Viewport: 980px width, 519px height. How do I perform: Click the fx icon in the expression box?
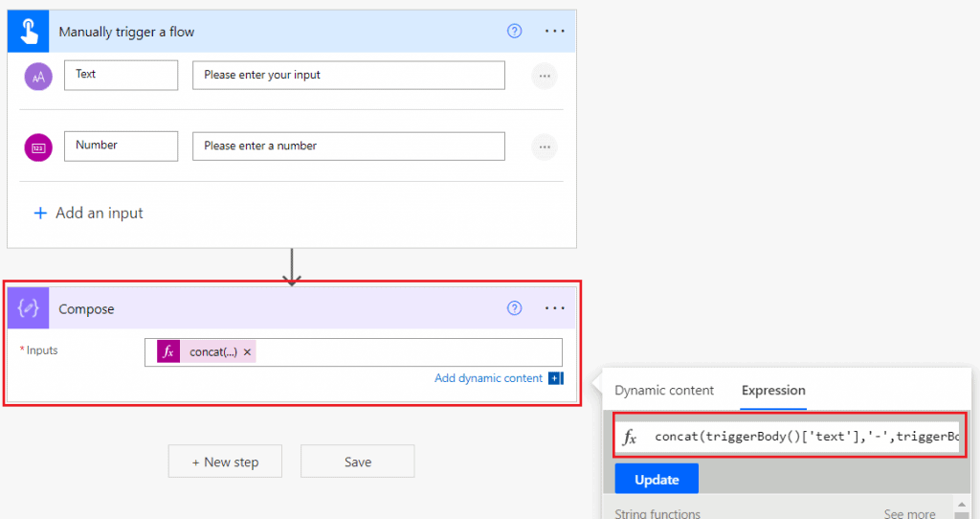630,437
